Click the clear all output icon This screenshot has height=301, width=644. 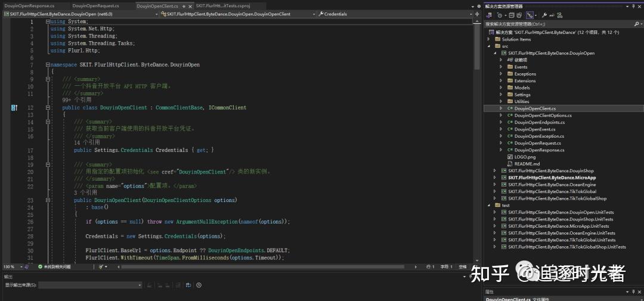(178, 285)
